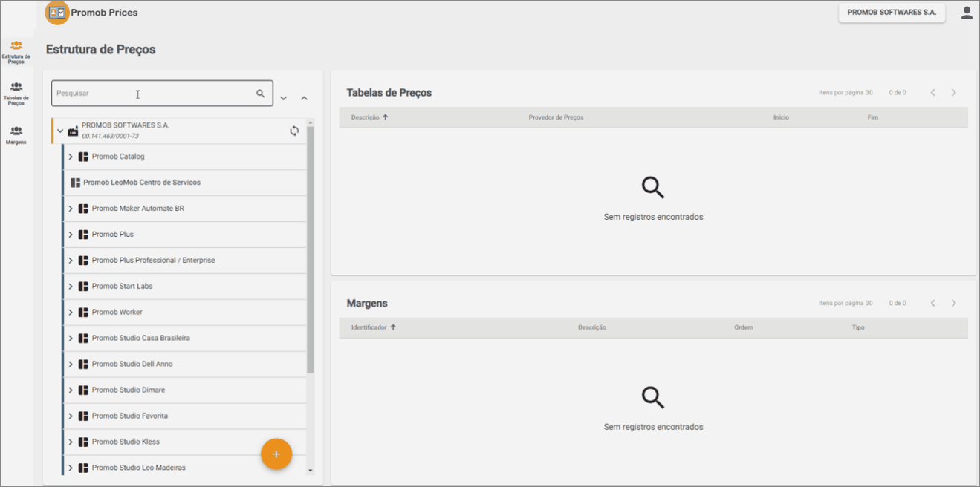Select Promob LeoMob Centro de Servicos item

(x=141, y=183)
